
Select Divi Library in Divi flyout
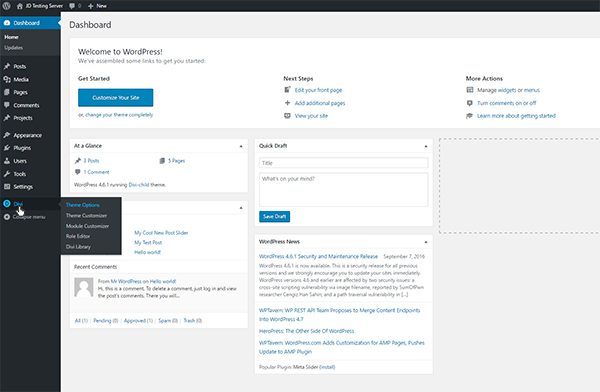click(x=78, y=247)
